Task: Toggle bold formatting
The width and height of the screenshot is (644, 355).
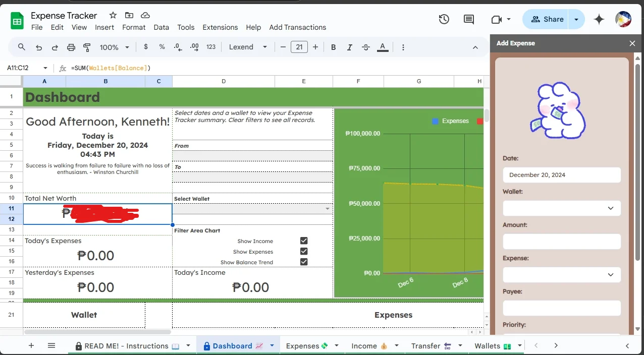Action: pyautogui.click(x=334, y=47)
